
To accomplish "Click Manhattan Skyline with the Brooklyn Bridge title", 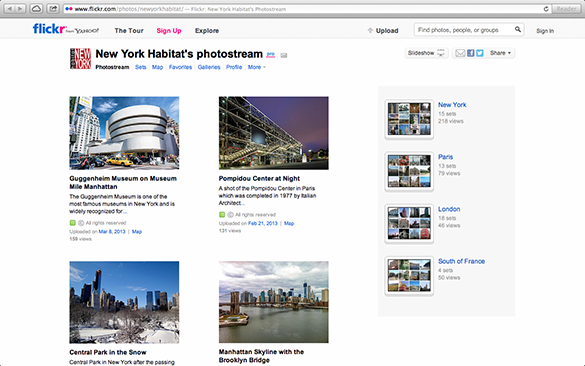I will pyautogui.click(x=261, y=356).
